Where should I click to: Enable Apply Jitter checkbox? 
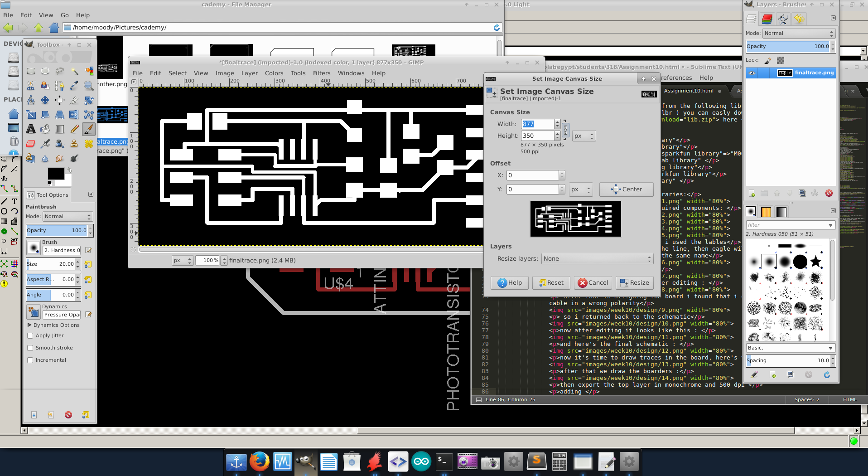[30, 336]
